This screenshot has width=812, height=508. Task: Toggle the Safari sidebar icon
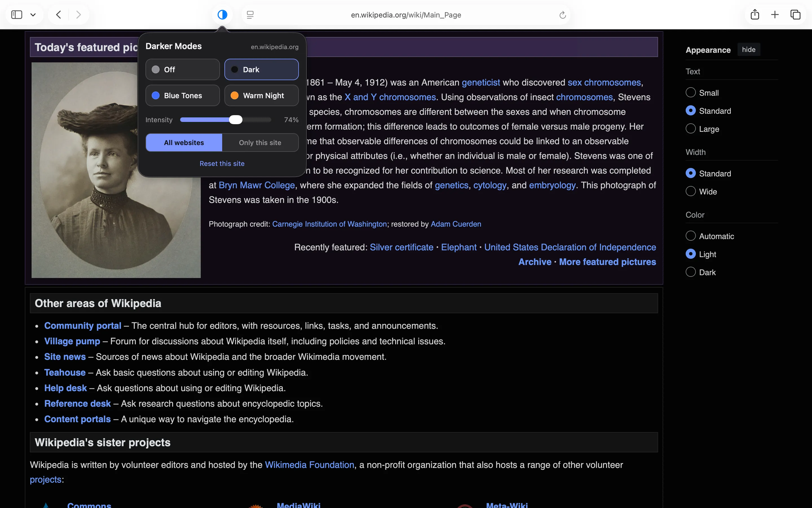pos(16,15)
